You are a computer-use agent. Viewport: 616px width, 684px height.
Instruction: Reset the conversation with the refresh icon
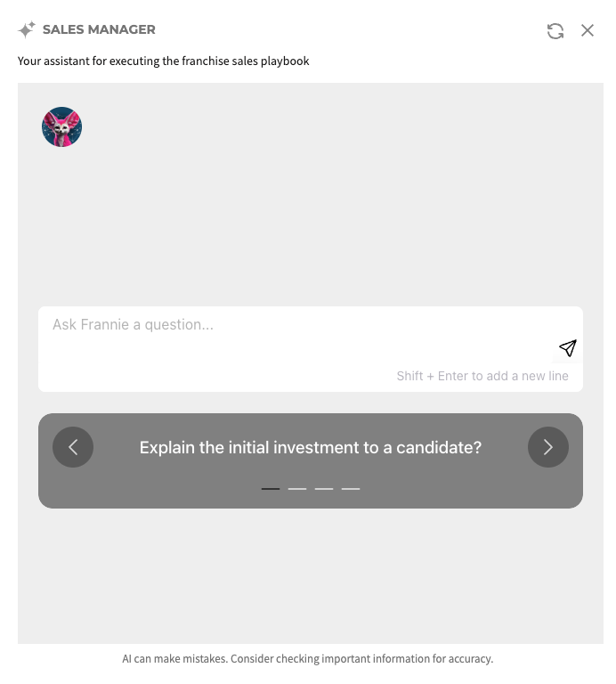tap(555, 30)
